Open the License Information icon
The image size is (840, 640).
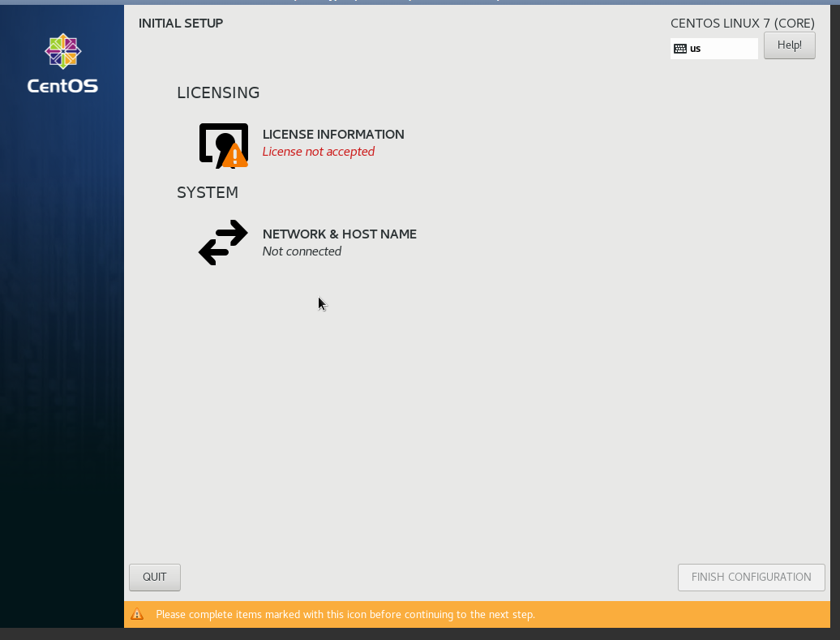224,146
